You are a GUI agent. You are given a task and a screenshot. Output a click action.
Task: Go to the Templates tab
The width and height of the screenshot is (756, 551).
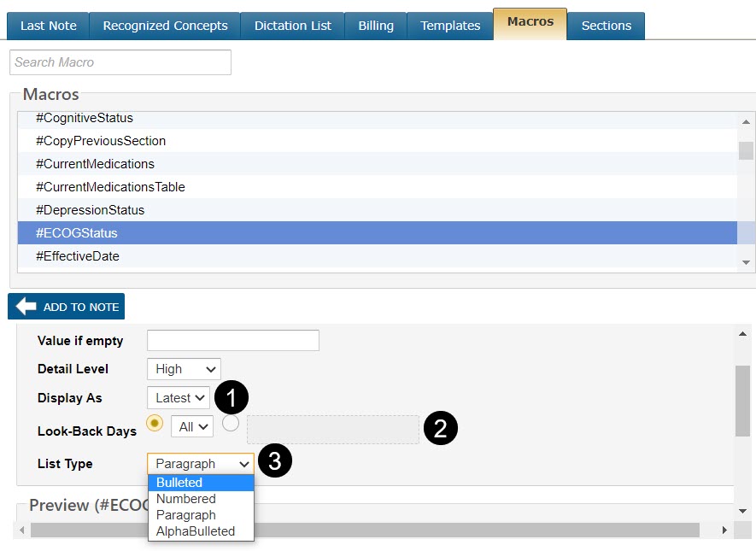tap(450, 26)
